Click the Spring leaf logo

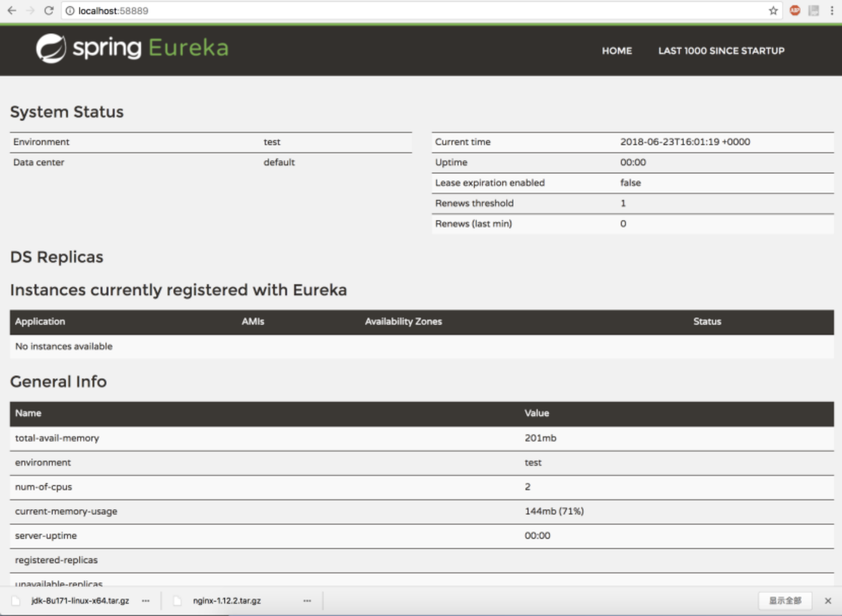pyautogui.click(x=51, y=48)
